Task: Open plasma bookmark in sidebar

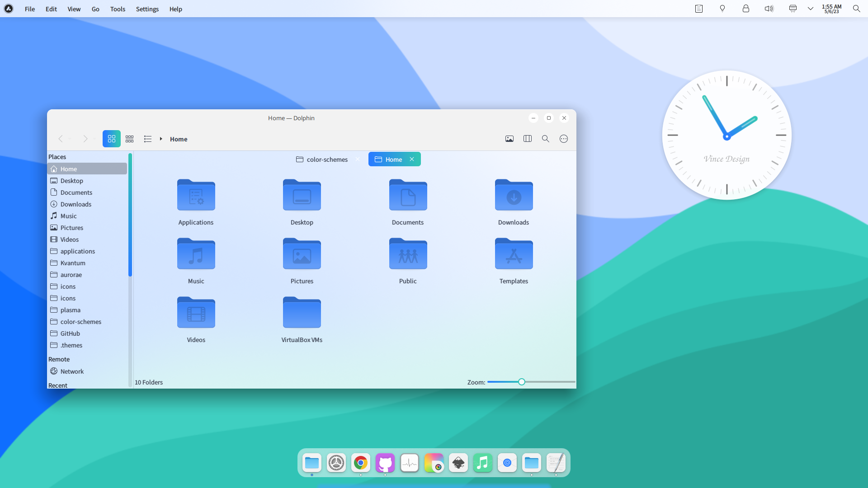Action: [x=87, y=310]
